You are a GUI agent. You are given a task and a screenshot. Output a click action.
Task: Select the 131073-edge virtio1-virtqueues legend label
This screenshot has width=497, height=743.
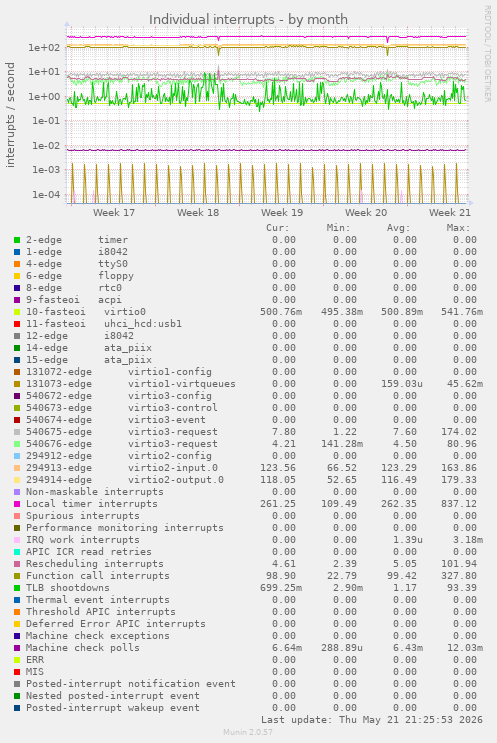(x=131, y=384)
